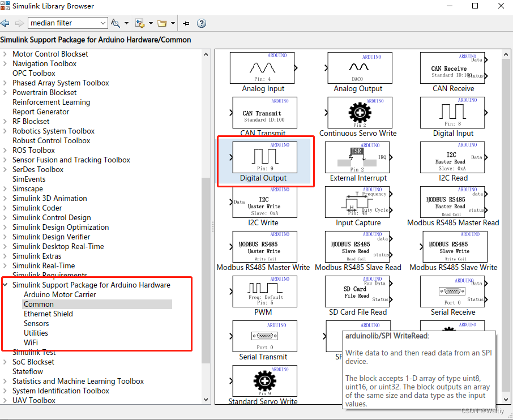Screen dimensions: 513x420
Task: Select the I2C Write block
Action: (x=263, y=202)
